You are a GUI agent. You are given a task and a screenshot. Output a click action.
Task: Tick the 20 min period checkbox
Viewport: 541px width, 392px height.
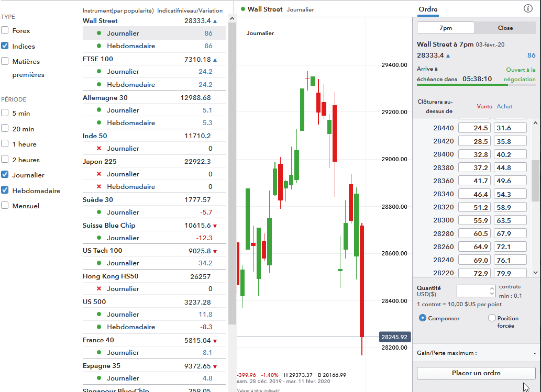click(x=5, y=128)
